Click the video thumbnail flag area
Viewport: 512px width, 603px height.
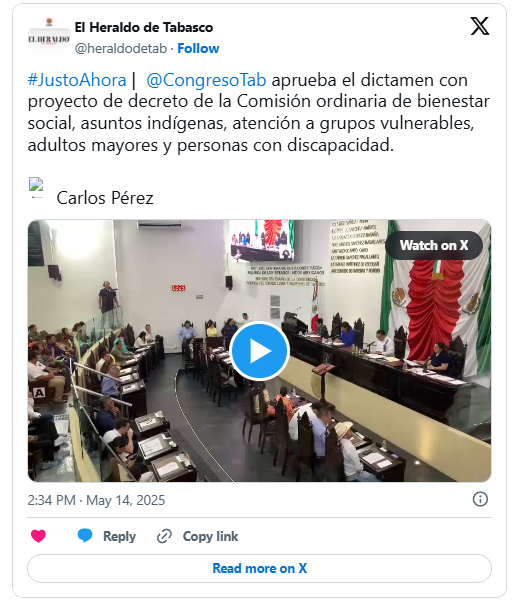(x=435, y=311)
